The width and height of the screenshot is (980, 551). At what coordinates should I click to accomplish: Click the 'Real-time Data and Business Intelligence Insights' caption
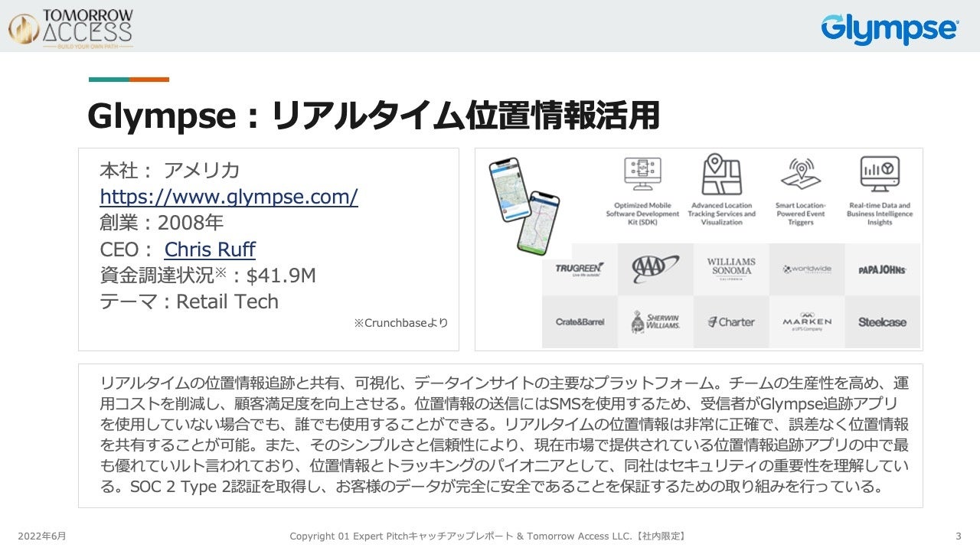point(880,214)
